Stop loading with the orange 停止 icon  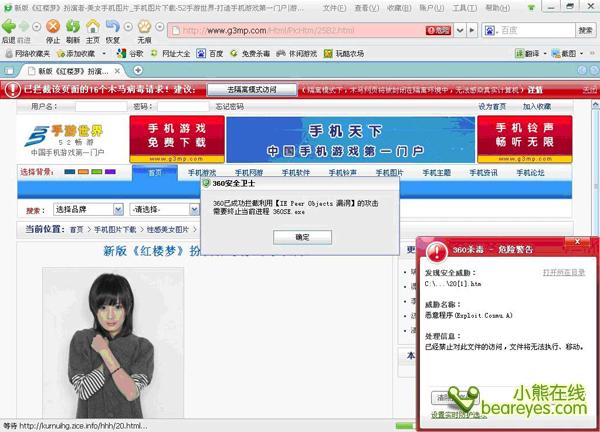(x=53, y=26)
